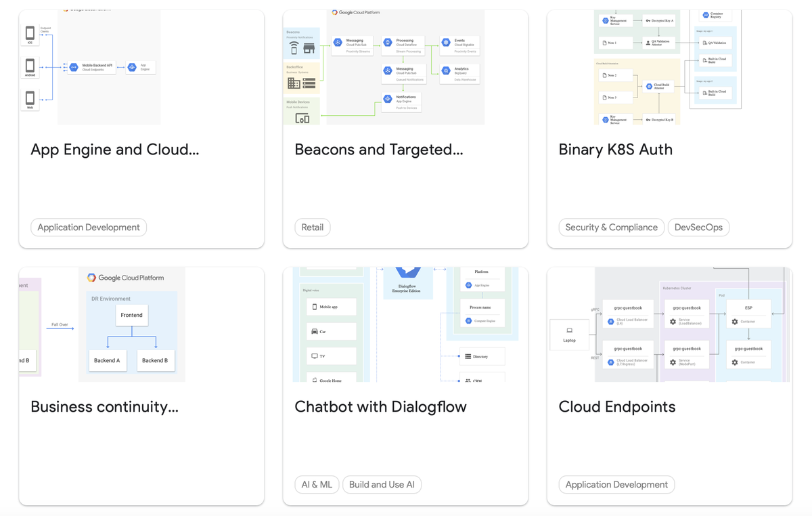Image resolution: width=812 pixels, height=516 pixels.
Task: Click the Processing Cloud Dataflow node
Action: click(402, 45)
